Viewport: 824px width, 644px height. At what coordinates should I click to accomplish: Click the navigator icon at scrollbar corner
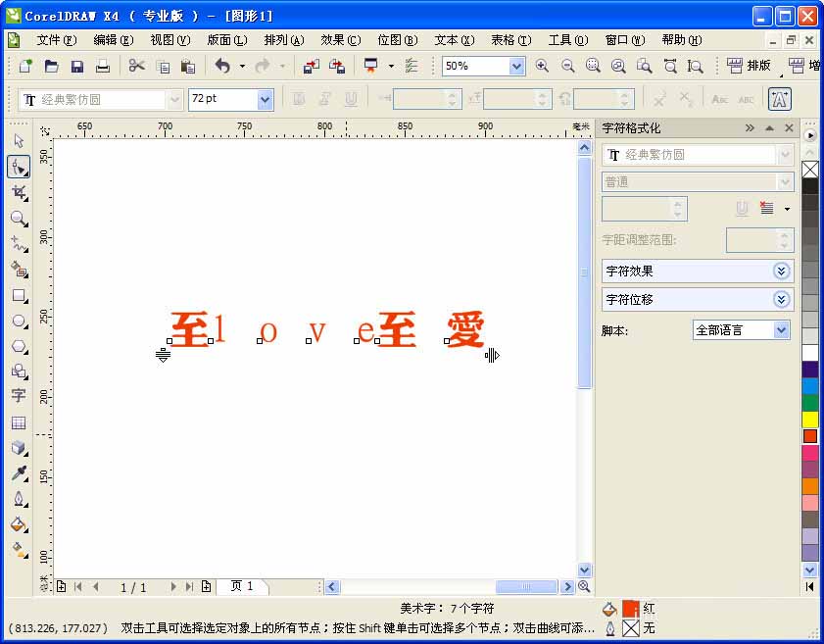click(584, 586)
